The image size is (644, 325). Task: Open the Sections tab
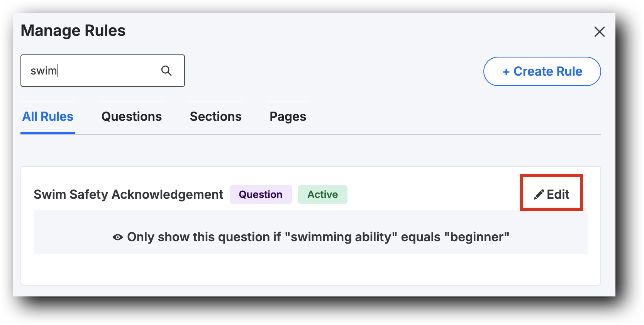pos(215,116)
